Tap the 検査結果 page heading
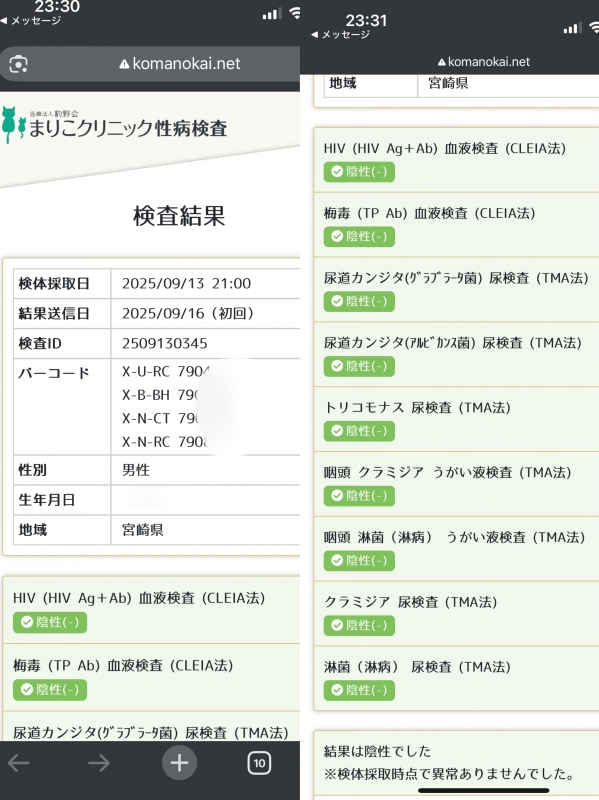599x800 pixels. click(179, 216)
